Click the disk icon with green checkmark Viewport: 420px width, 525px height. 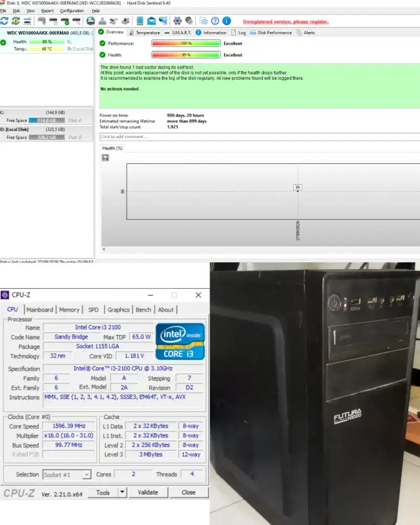[x=65, y=22]
